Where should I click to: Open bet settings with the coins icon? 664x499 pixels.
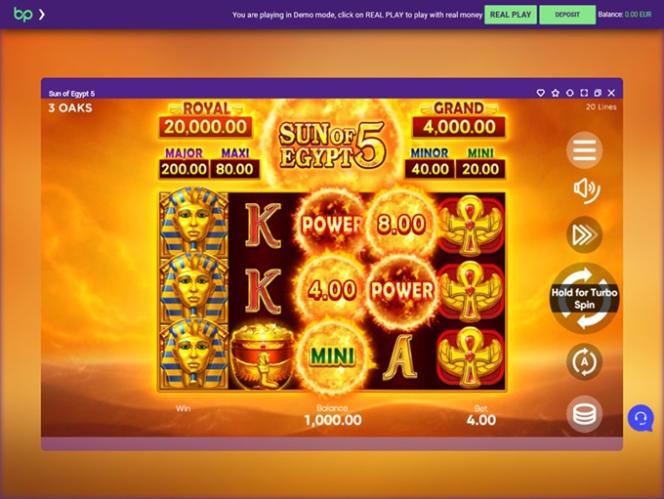pos(584,414)
